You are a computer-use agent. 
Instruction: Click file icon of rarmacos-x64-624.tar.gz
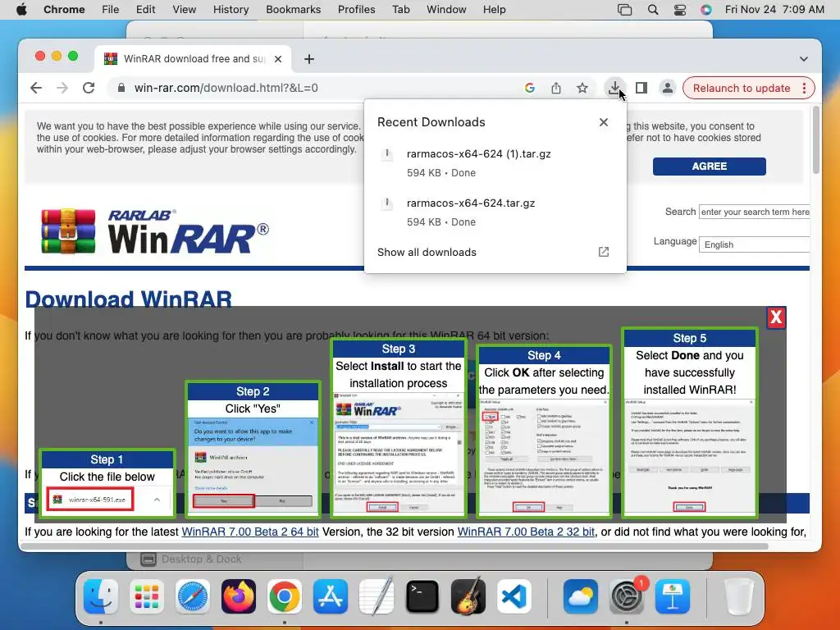point(387,203)
